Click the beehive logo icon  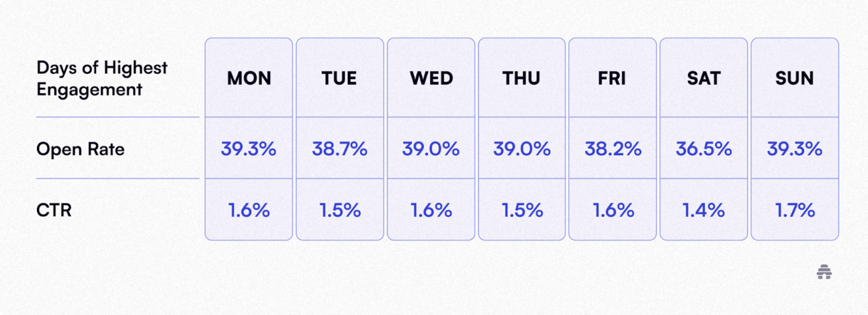pyautogui.click(x=824, y=272)
